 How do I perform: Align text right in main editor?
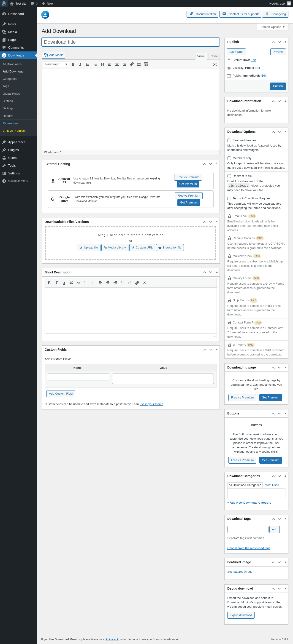point(124,64)
